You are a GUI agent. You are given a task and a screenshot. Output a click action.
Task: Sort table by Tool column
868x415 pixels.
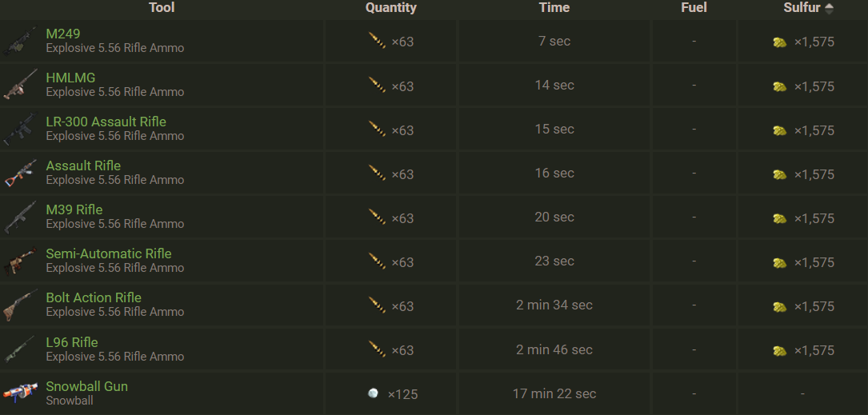[162, 8]
